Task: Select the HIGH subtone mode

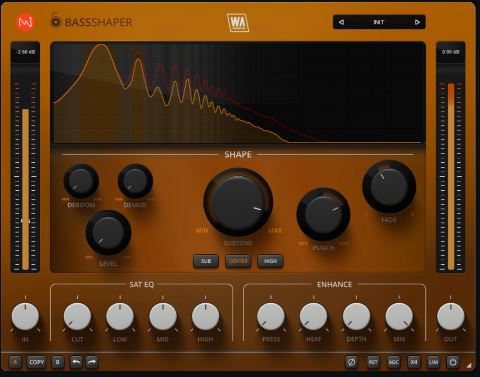Action: coord(270,261)
